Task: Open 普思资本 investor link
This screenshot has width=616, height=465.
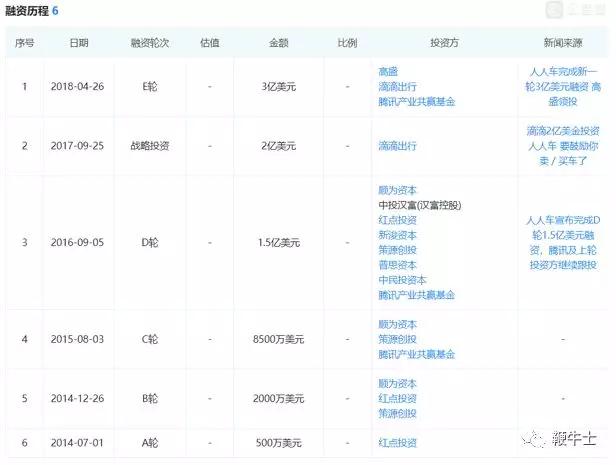Action: click(397, 265)
